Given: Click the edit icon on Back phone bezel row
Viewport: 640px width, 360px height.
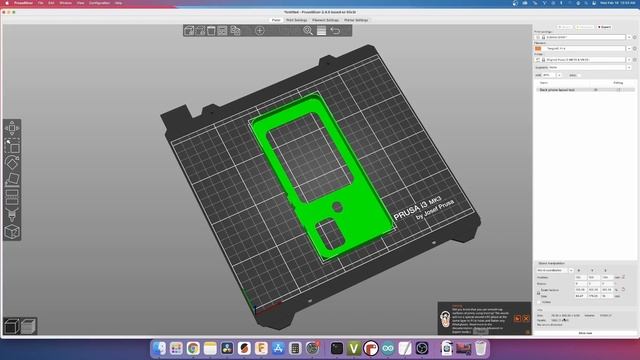Looking at the screenshot, I should [619, 90].
